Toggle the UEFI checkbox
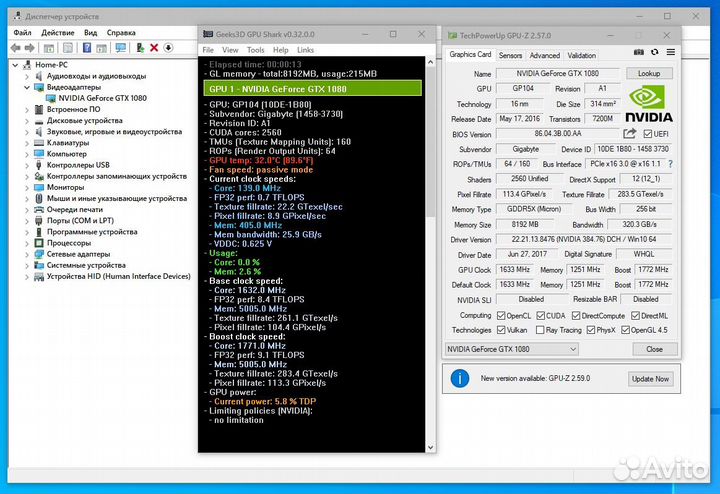Viewport: 720px width, 494px height. pos(648,134)
